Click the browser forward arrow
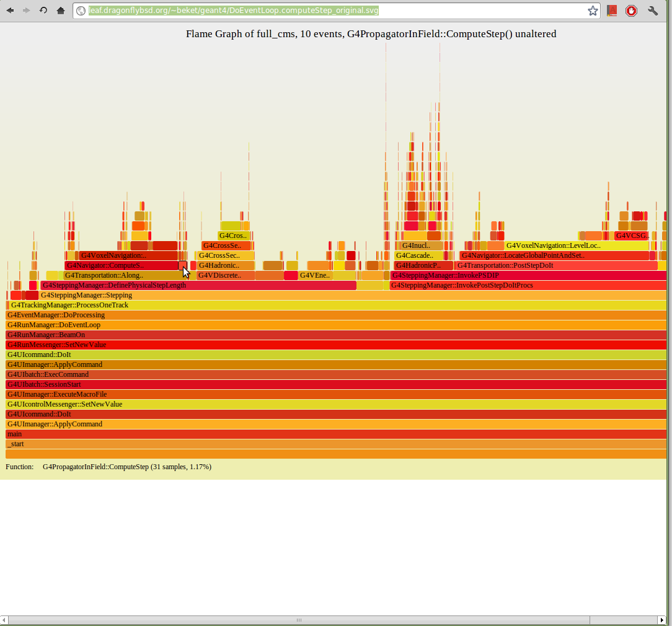Screen dimensions: 672x626 (x=27, y=11)
